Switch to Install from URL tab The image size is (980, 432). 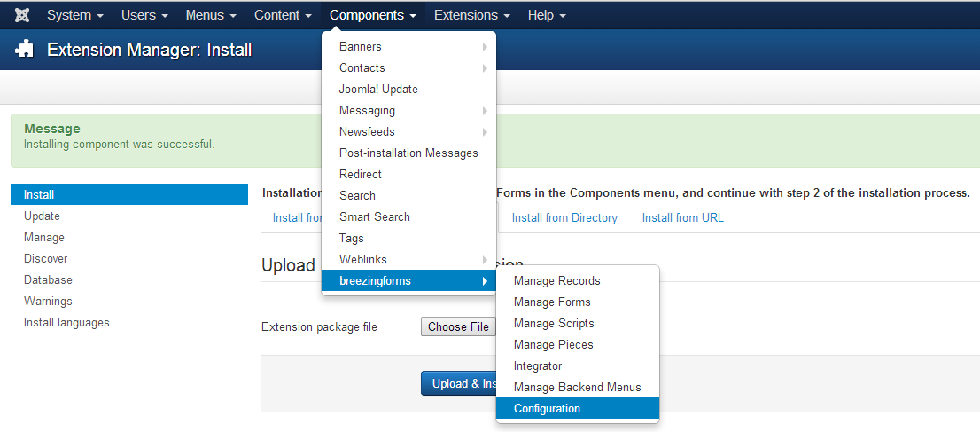(683, 218)
